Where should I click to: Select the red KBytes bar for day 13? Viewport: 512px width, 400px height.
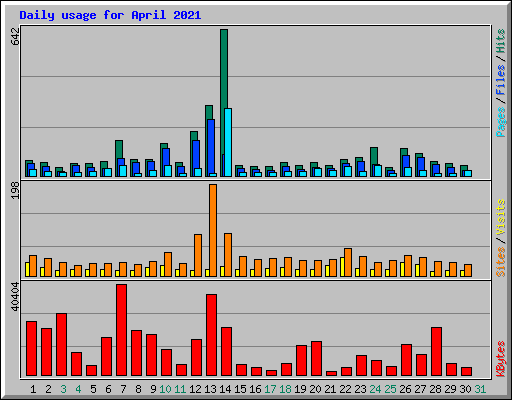click(211, 335)
